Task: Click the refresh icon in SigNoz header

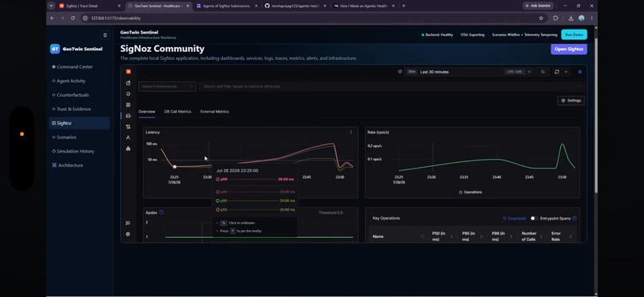Action: [557, 72]
